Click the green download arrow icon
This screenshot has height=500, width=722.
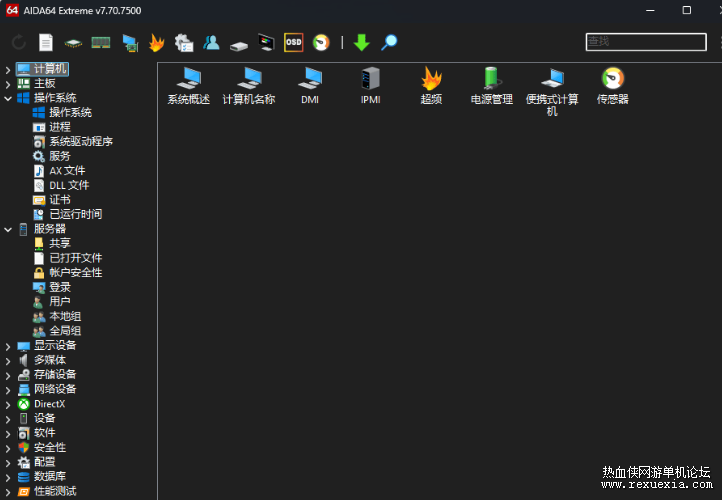click(x=361, y=42)
